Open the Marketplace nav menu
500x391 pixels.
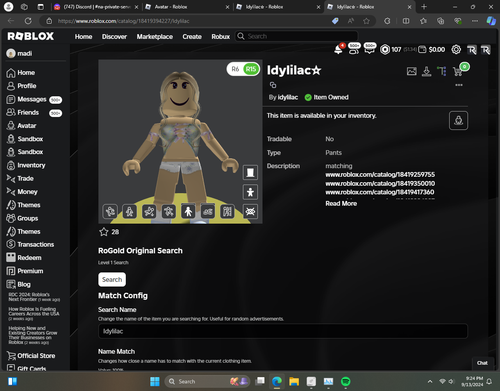coord(155,37)
